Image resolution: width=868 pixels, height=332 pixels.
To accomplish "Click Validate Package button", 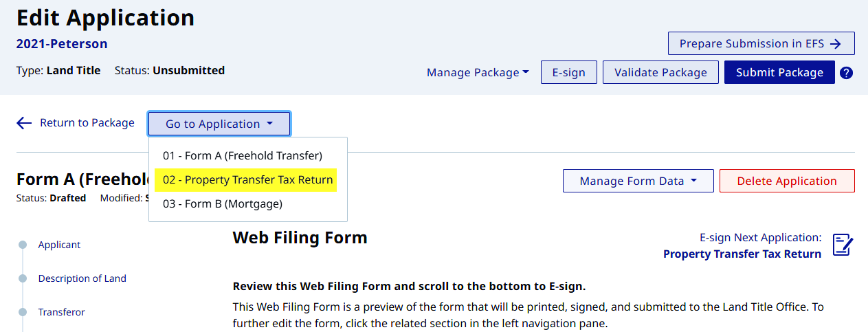I will point(660,72).
